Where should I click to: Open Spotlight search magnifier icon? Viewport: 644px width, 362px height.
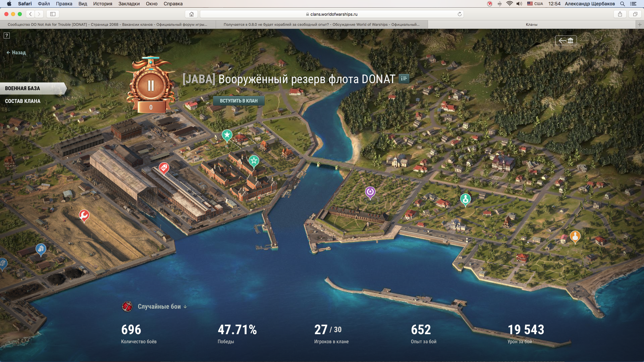(623, 4)
